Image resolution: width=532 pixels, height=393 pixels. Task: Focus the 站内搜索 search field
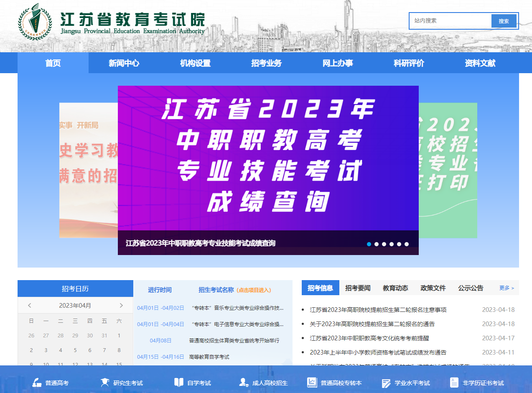[x=451, y=21]
